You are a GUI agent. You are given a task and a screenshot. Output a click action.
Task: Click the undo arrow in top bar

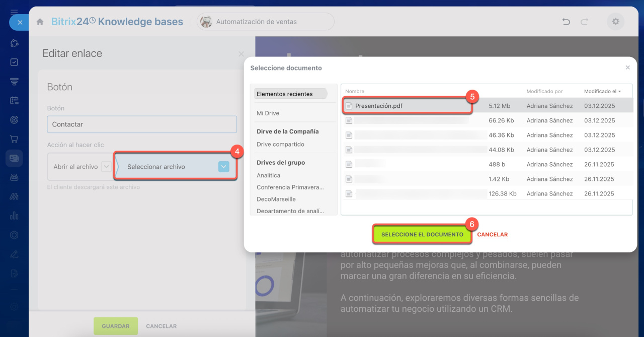tap(566, 22)
